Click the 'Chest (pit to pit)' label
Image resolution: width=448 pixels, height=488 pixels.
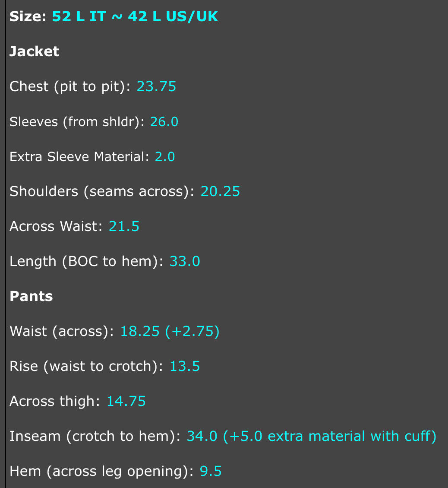[70, 86]
